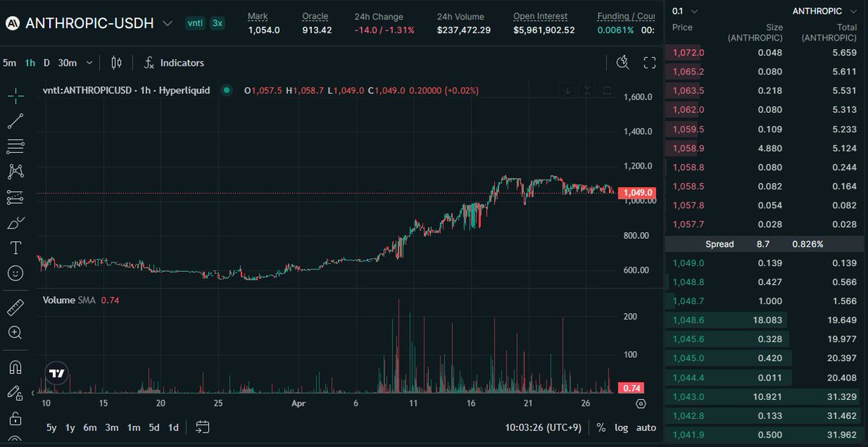
Task: Select the brush drawing tool
Action: pyautogui.click(x=15, y=222)
